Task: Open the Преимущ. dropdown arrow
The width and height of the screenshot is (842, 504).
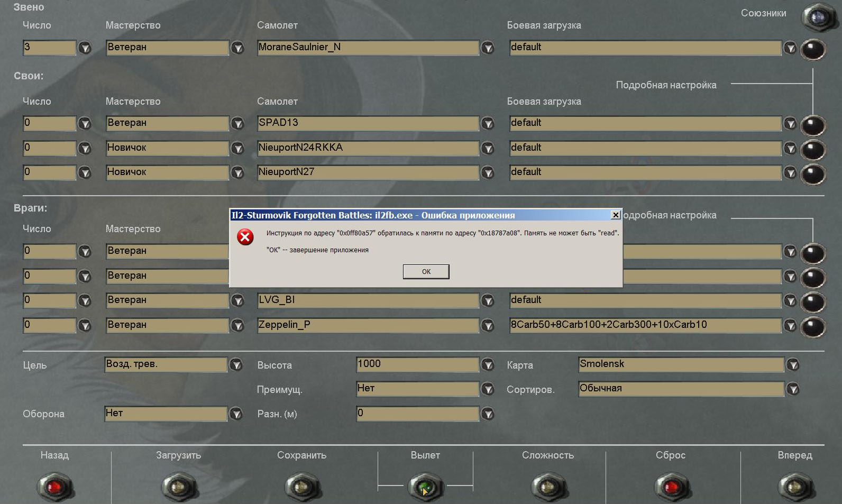Action: pyautogui.click(x=488, y=390)
